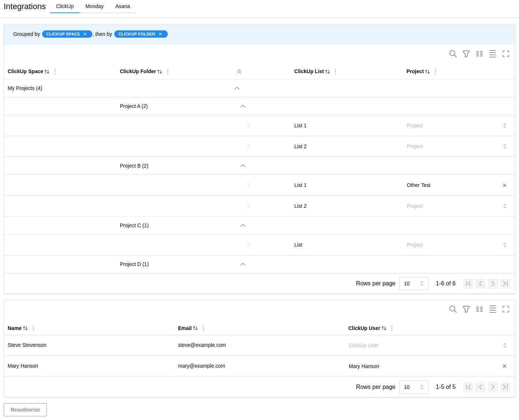Sort users by ClickUp User column

[x=384, y=328]
